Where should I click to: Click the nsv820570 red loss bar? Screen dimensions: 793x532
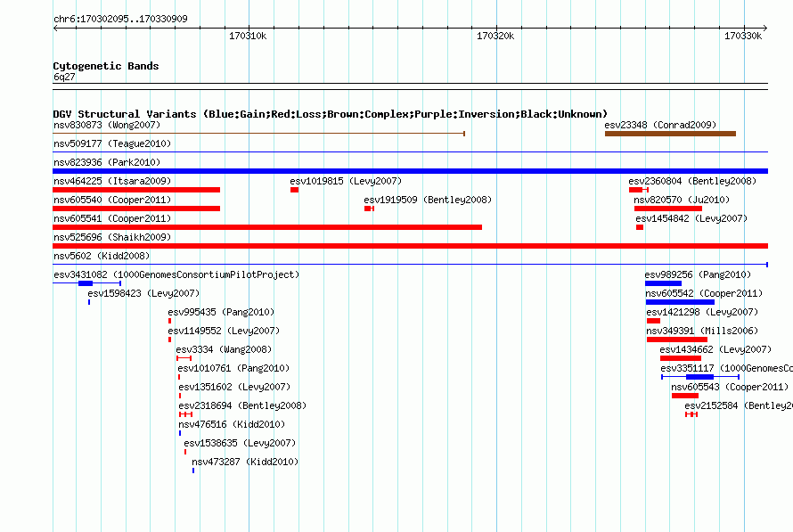tap(668, 209)
